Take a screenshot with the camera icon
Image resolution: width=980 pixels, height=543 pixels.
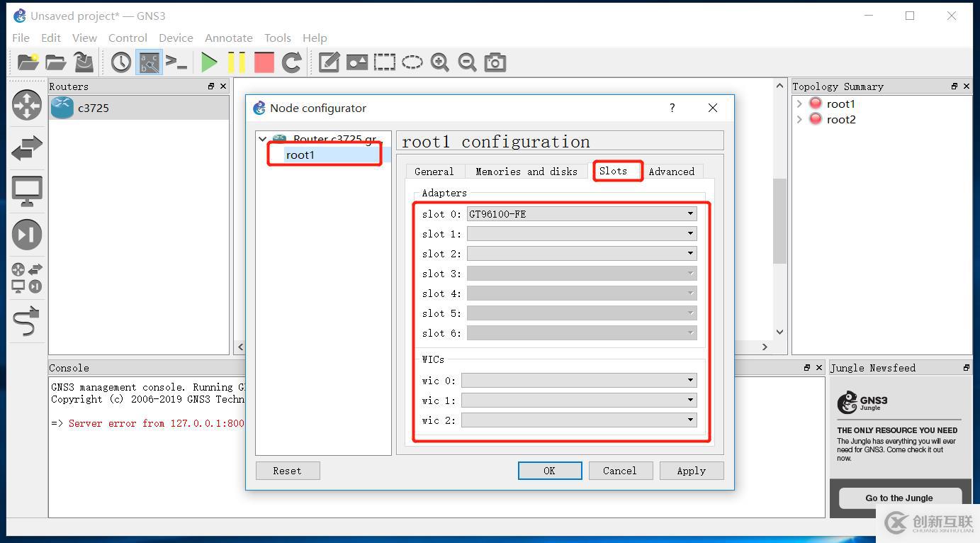pyautogui.click(x=495, y=62)
